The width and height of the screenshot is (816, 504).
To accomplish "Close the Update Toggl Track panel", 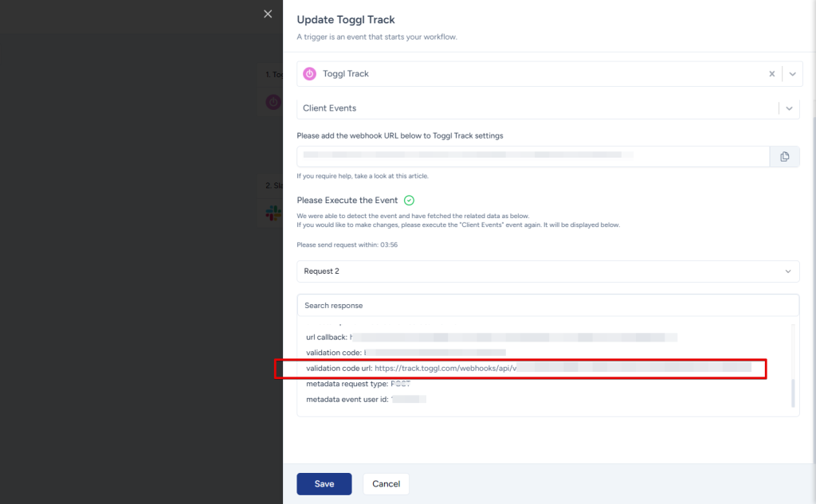I will pyautogui.click(x=268, y=14).
